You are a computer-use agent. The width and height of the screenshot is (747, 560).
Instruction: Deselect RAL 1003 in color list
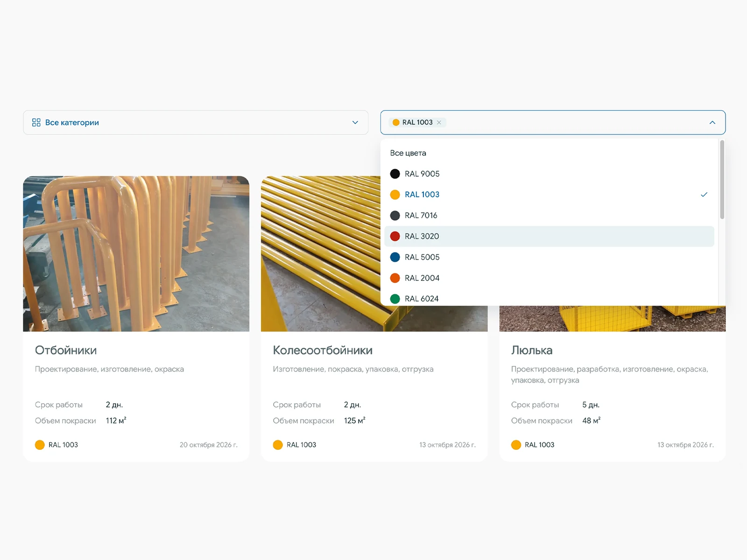tap(549, 195)
